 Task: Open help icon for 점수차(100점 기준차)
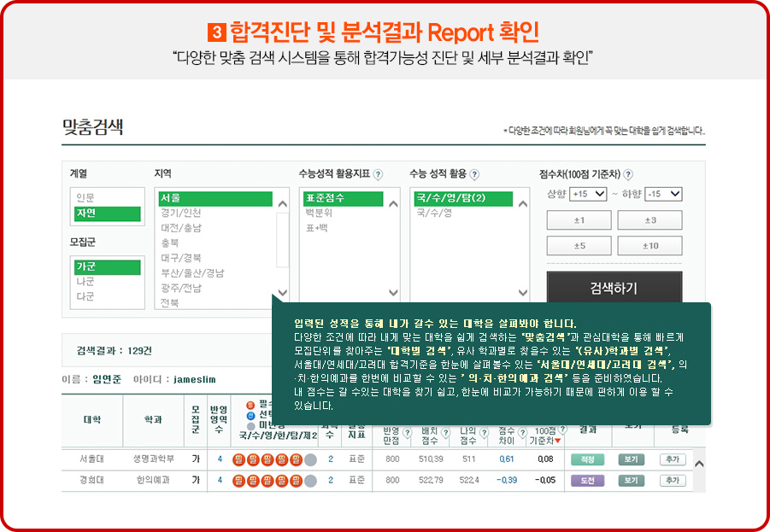click(628, 174)
